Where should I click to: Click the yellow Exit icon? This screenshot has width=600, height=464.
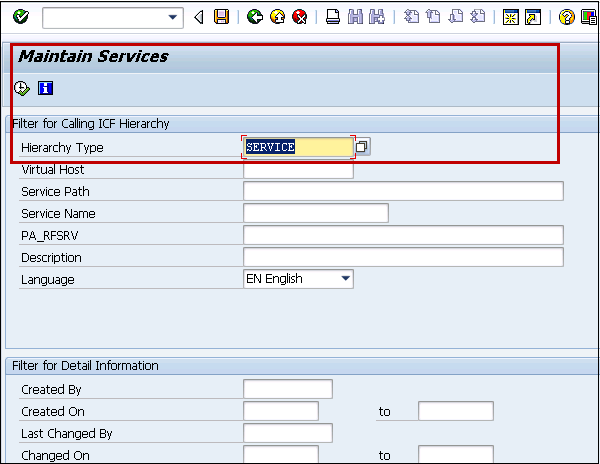pyautogui.click(x=277, y=17)
